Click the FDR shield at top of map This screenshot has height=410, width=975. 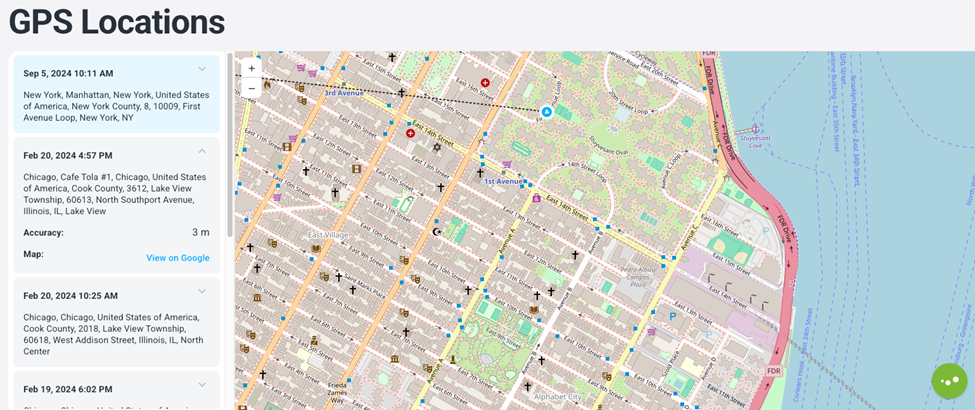click(709, 54)
